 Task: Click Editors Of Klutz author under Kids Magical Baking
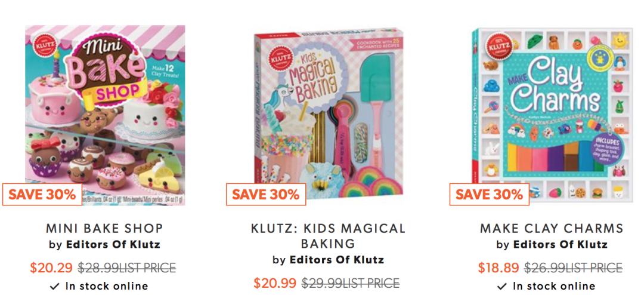337,260
